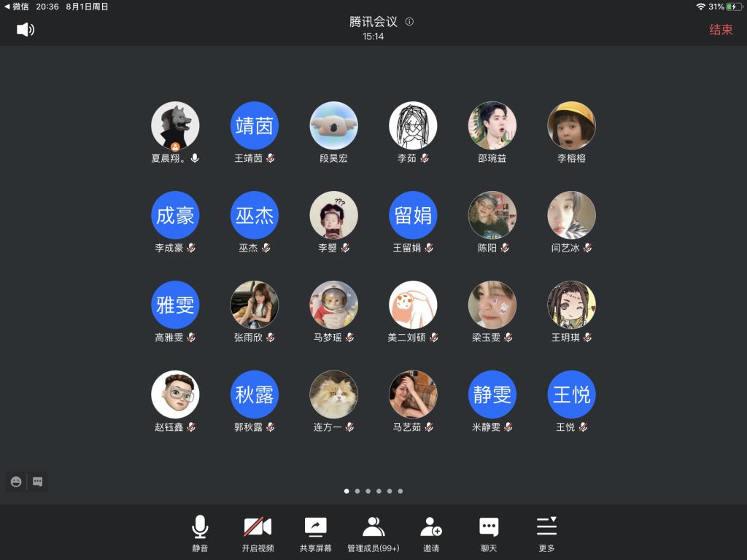The width and height of the screenshot is (747, 560).
Task: Tap the speaker audio output icon
Action: (x=26, y=29)
